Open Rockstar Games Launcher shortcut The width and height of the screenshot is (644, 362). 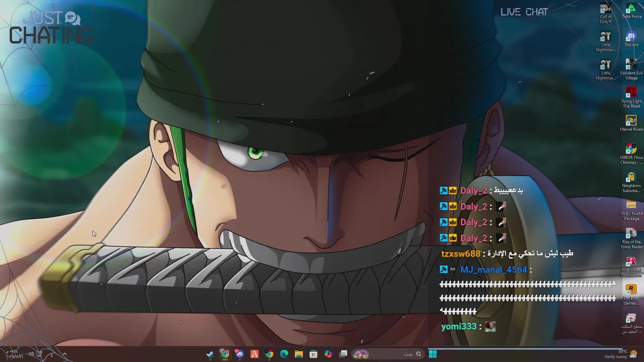631,295
